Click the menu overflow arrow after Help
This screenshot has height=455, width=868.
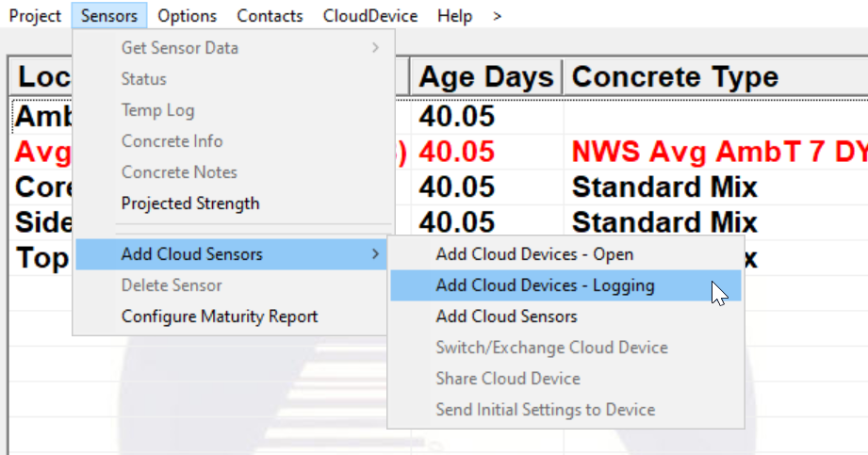pyautogui.click(x=498, y=16)
